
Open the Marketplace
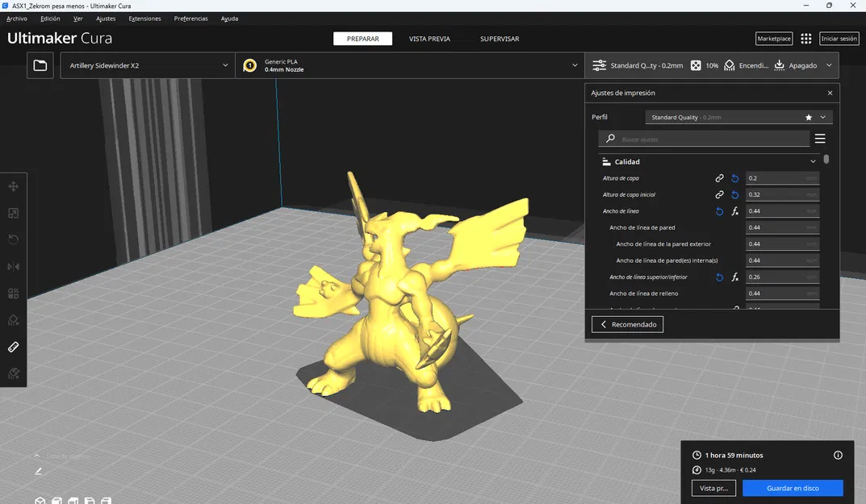click(x=773, y=38)
